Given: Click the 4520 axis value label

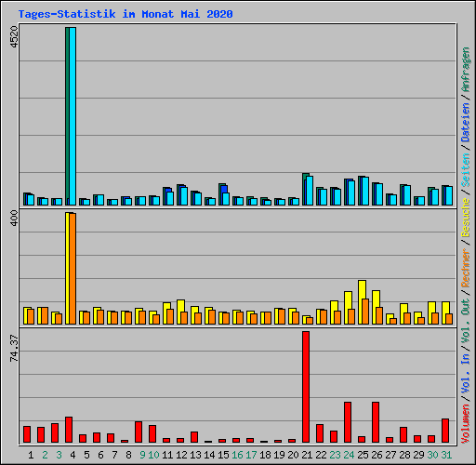Looking at the screenshot, I should pos(14,37).
